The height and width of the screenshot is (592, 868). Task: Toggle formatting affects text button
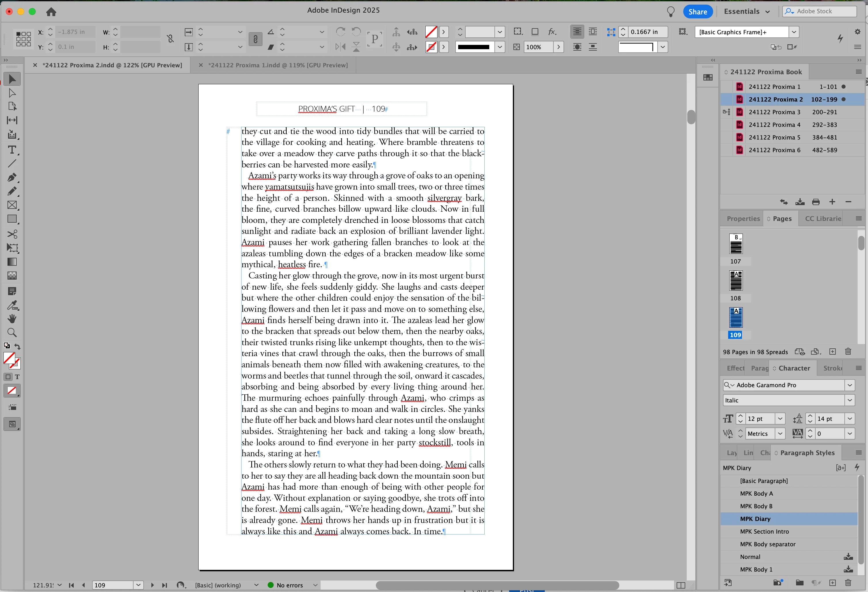coord(17,377)
